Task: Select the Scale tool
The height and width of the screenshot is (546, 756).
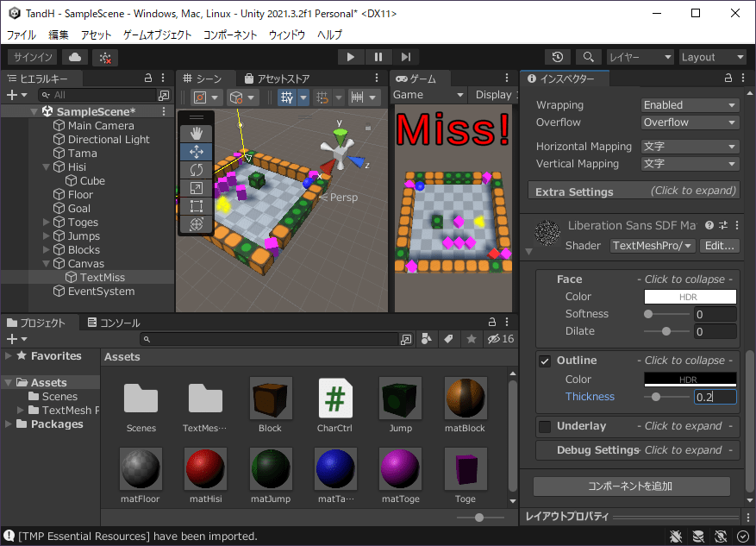Action: tap(197, 188)
